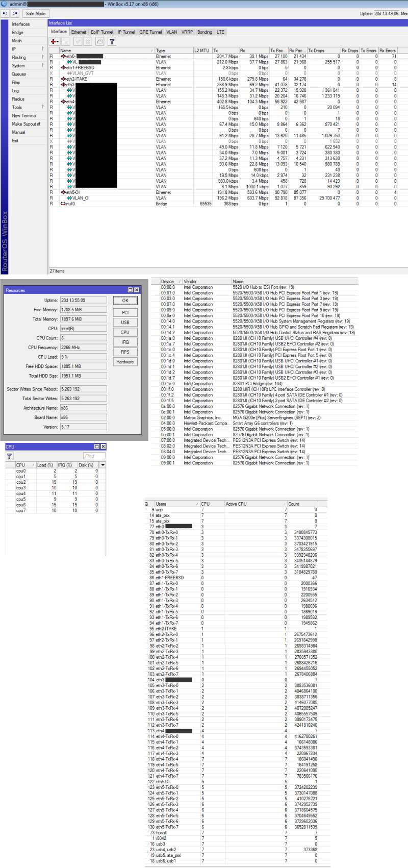Click Exit in the sidebar
This screenshot has height=868, width=408.
(x=15, y=141)
